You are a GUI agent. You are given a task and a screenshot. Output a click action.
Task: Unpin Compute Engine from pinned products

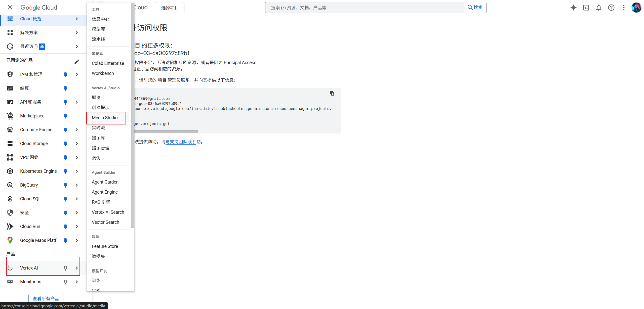pos(65,130)
